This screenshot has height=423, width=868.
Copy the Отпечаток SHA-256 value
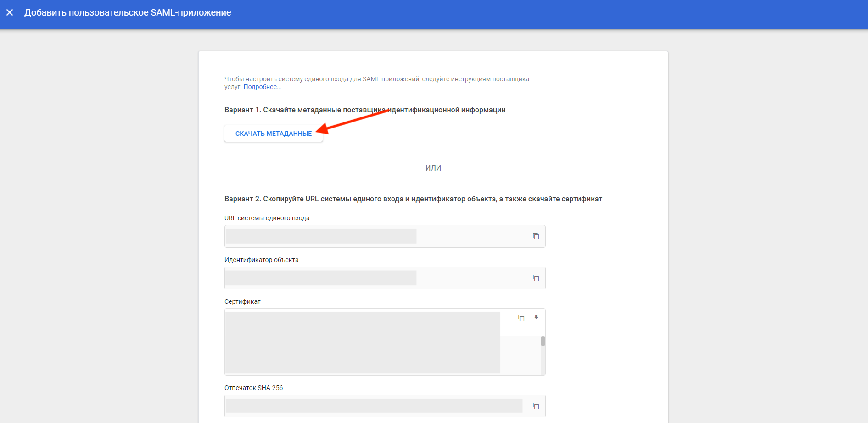click(536, 406)
